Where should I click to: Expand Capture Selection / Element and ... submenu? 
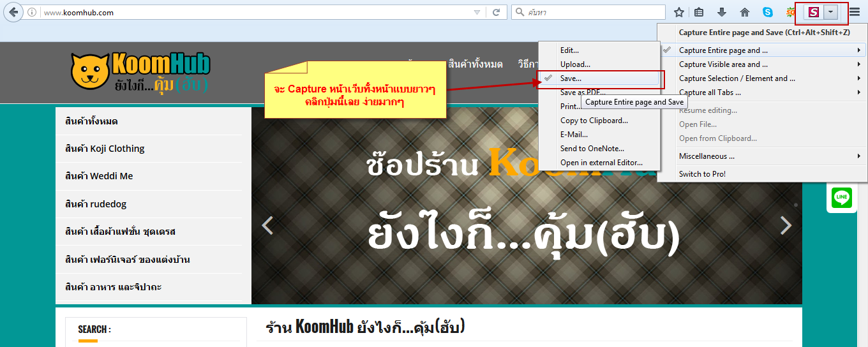(763, 78)
